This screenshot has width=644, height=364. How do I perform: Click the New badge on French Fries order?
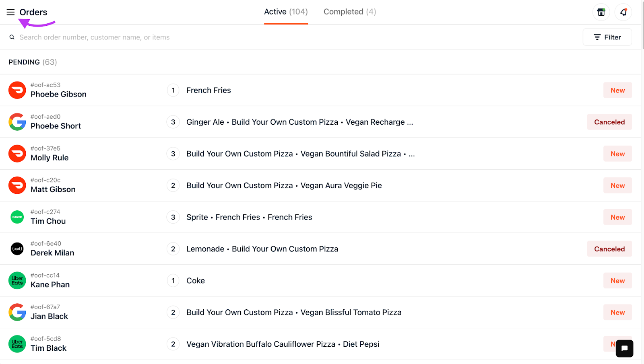point(617,90)
